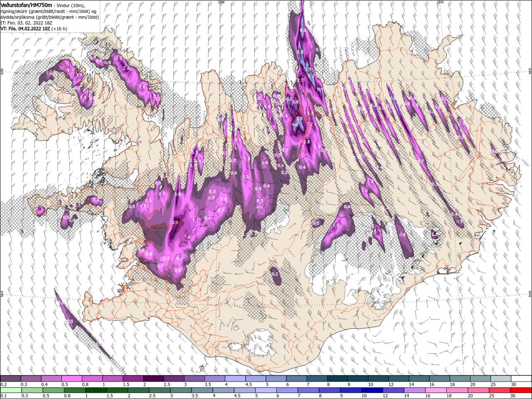Image resolution: width=532 pixels, height=399 pixels.
Task: Click the 'rigning/skúrir' legend description line
Action: coord(49,11)
